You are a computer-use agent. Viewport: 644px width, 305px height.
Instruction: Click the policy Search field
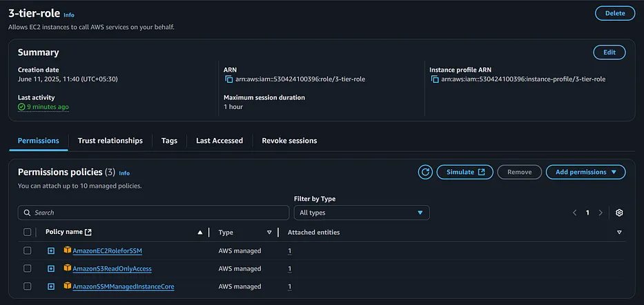[x=154, y=213]
